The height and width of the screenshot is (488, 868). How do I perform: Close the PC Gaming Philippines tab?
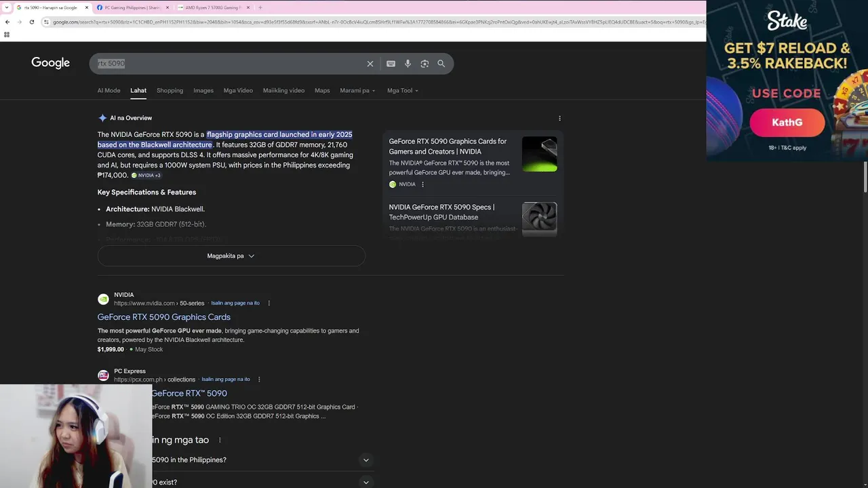tap(168, 7)
